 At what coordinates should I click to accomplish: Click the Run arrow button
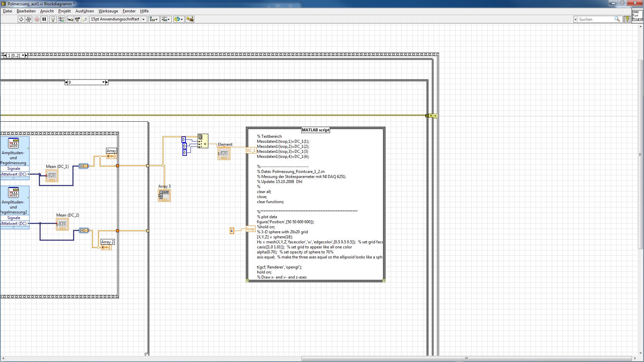[x=21, y=19]
